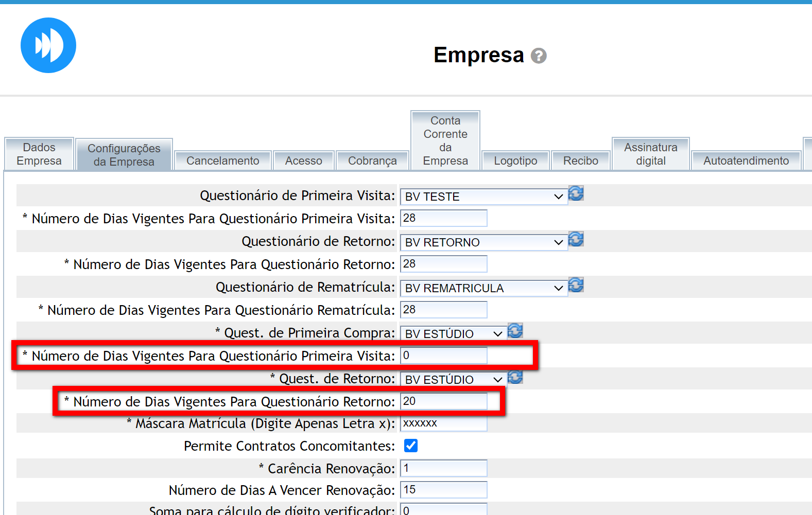The image size is (812, 515).
Task: Click the Número de Dias A Vencer Renovação field
Action: coord(444,490)
